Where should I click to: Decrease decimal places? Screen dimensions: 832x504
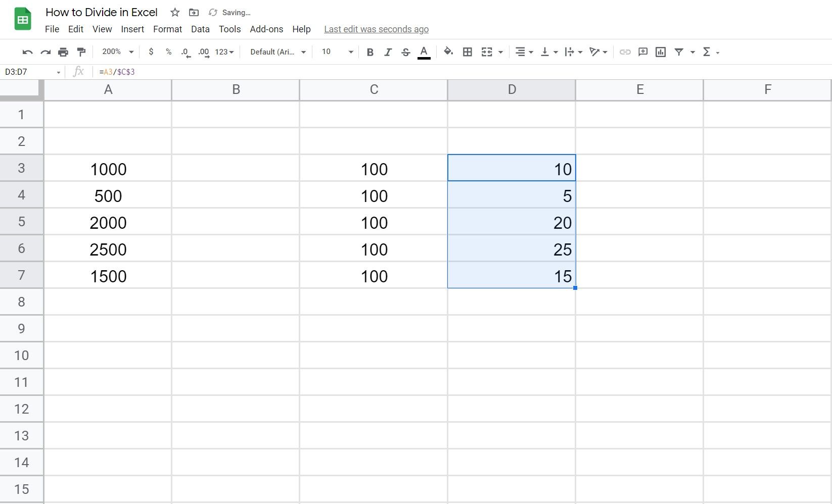click(x=185, y=52)
